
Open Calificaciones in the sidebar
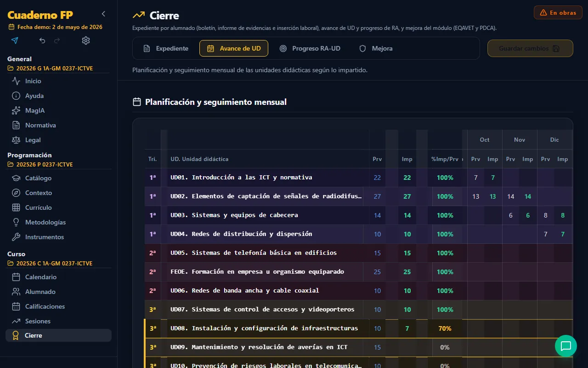[58, 306]
